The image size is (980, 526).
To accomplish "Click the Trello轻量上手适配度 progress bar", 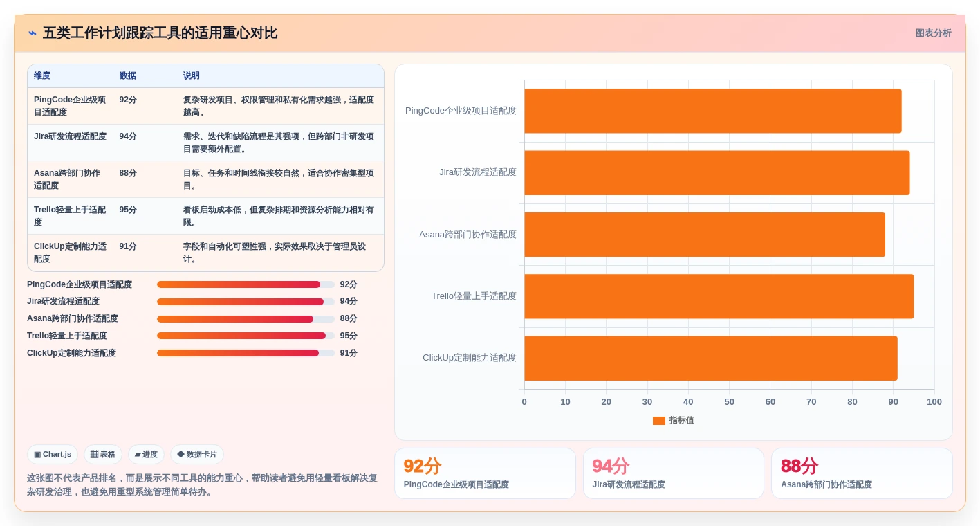I will tap(246, 336).
